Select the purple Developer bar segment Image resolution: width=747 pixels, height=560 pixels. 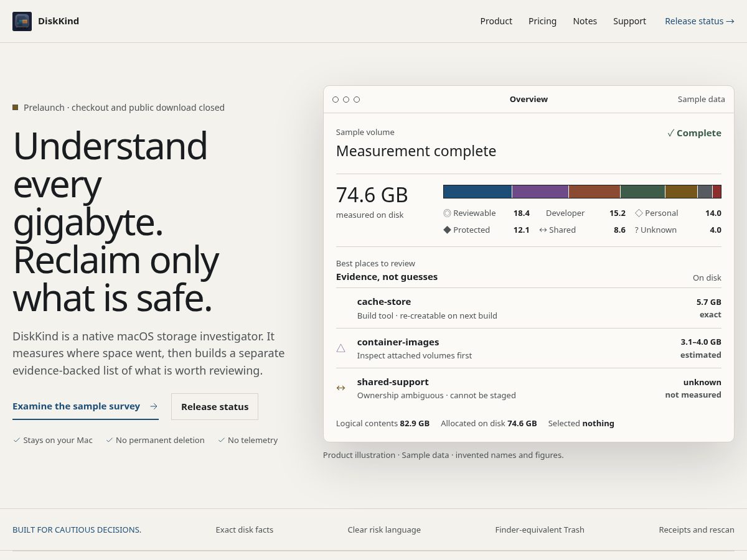(540, 192)
